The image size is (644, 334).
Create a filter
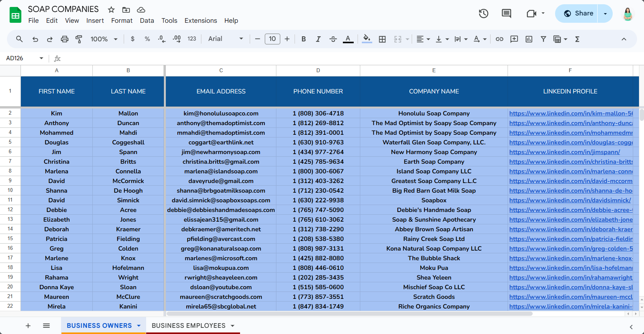543,39
